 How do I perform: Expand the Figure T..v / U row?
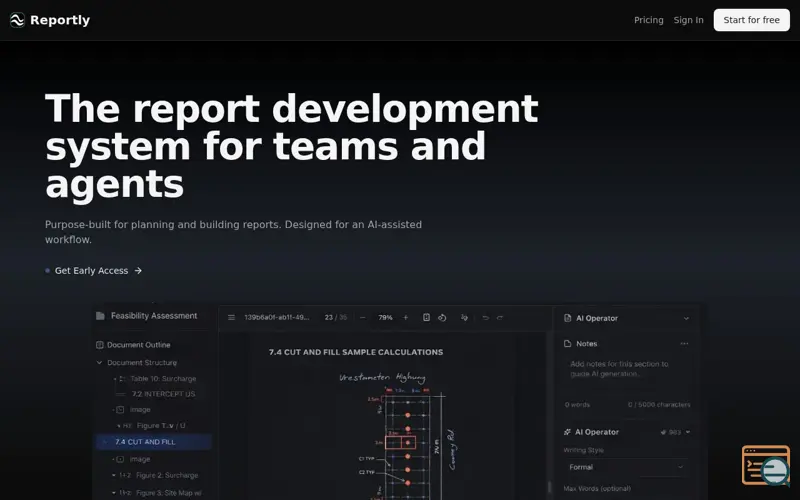click(119, 426)
